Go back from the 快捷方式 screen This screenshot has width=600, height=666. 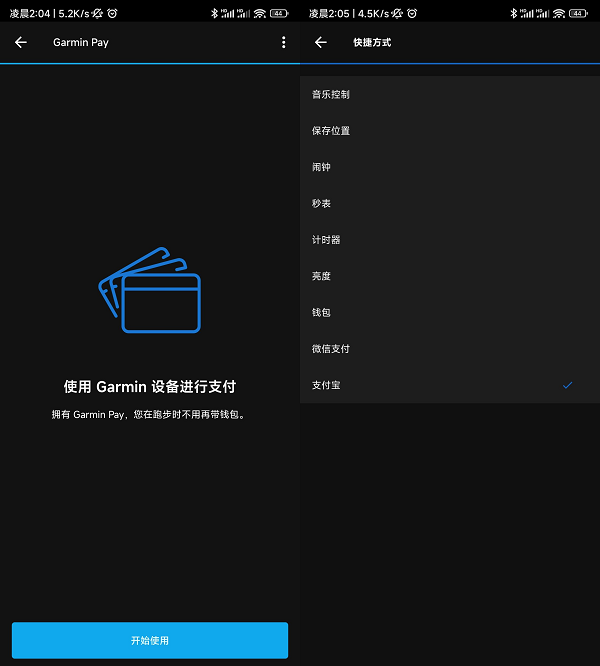[321, 42]
